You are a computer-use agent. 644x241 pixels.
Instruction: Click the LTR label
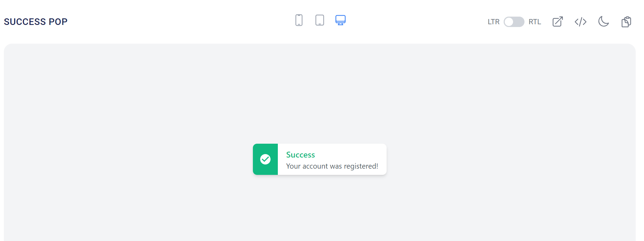pos(493,22)
